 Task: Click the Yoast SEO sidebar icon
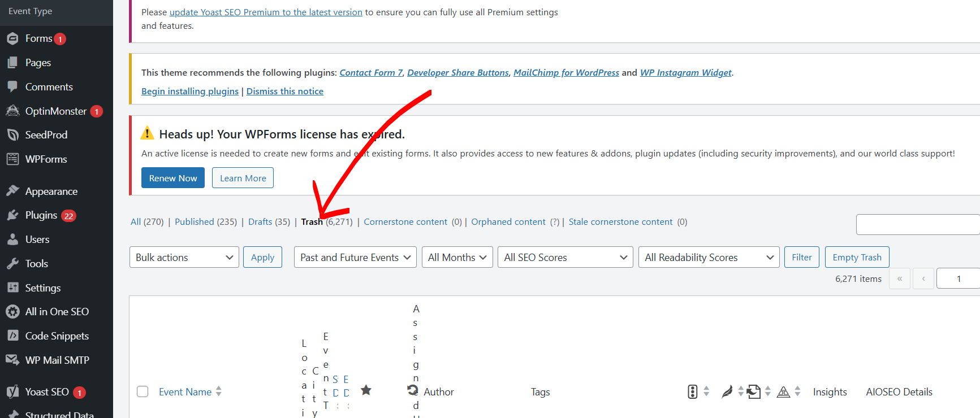tap(12, 392)
